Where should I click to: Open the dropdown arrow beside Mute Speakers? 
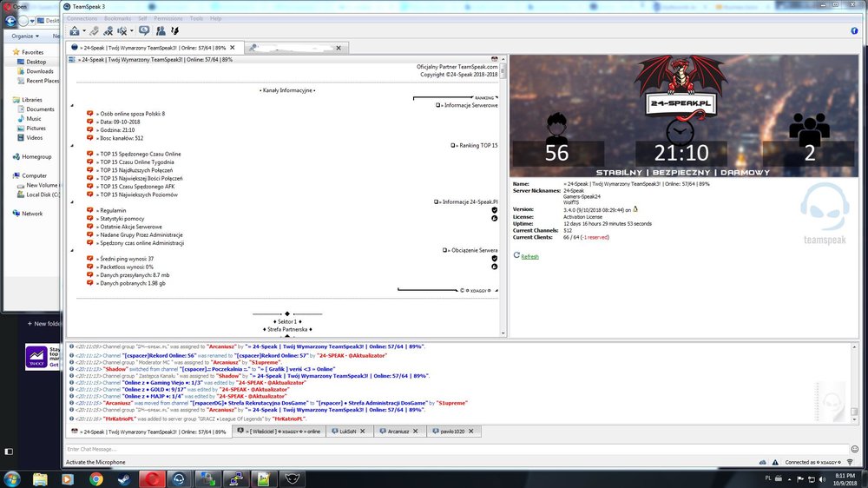[x=132, y=31]
